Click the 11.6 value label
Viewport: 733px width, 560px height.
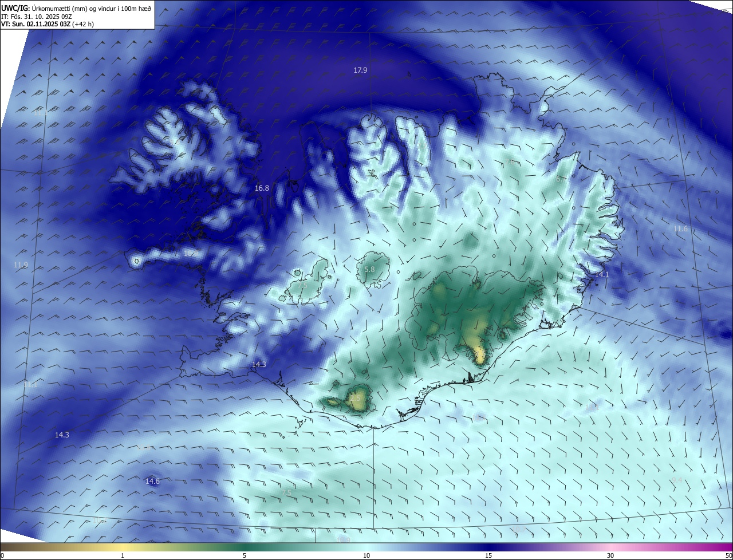pyautogui.click(x=680, y=229)
